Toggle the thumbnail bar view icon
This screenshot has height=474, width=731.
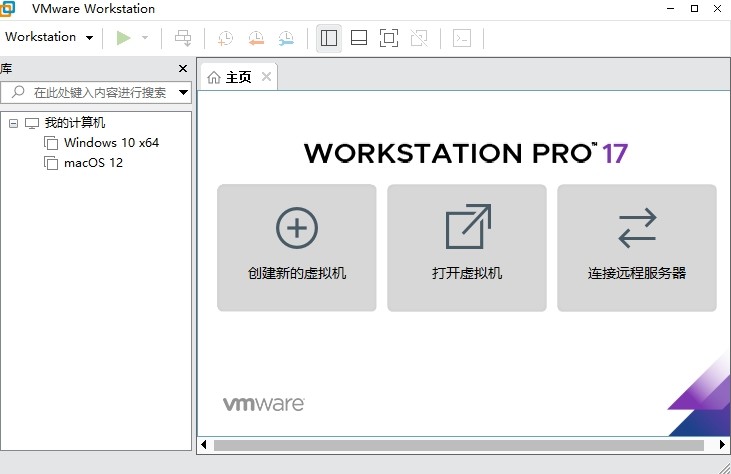(x=359, y=38)
